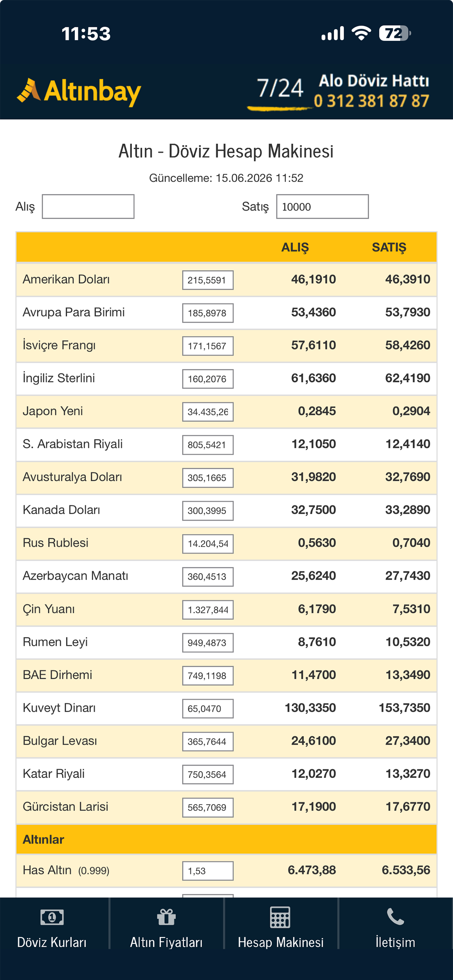
Task: Select the Japon Yeni amount box
Action: 208,412
